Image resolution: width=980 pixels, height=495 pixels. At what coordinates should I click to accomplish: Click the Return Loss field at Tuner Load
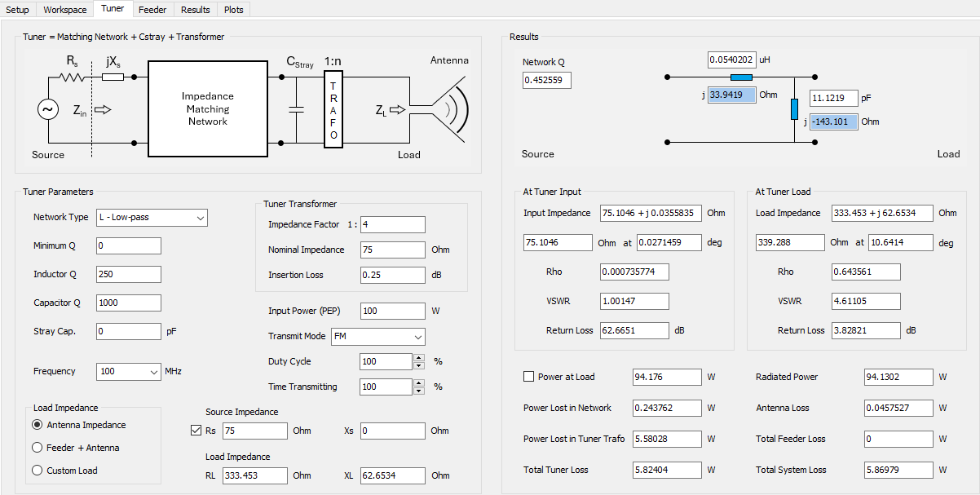[x=866, y=331]
